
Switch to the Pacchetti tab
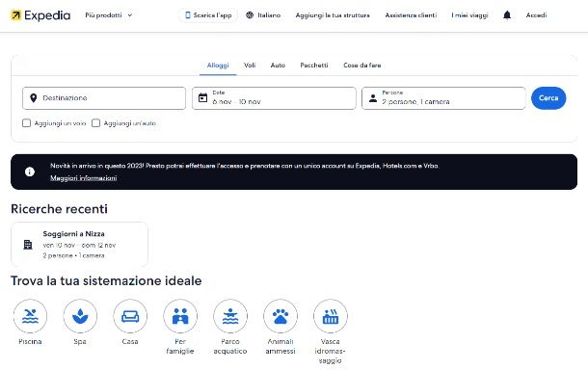[x=314, y=66]
